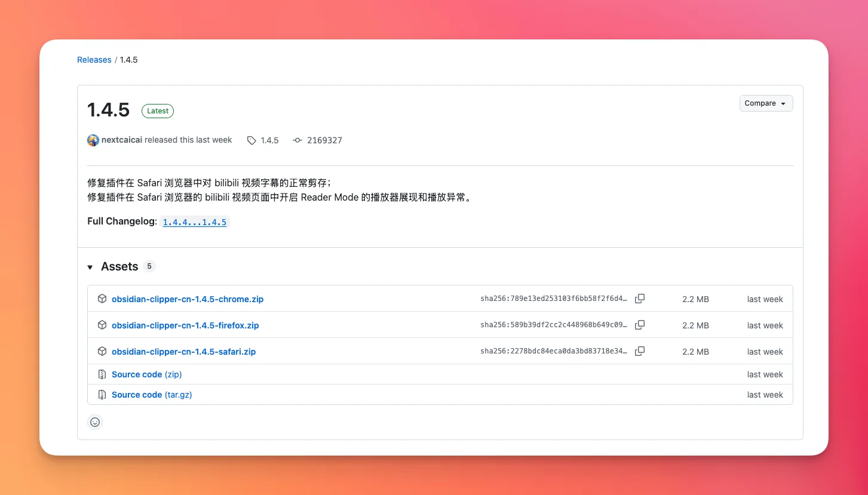Image resolution: width=868 pixels, height=495 pixels.
Task: Open the 1.4.4...1.4.5 full changelog link
Action: tap(195, 222)
